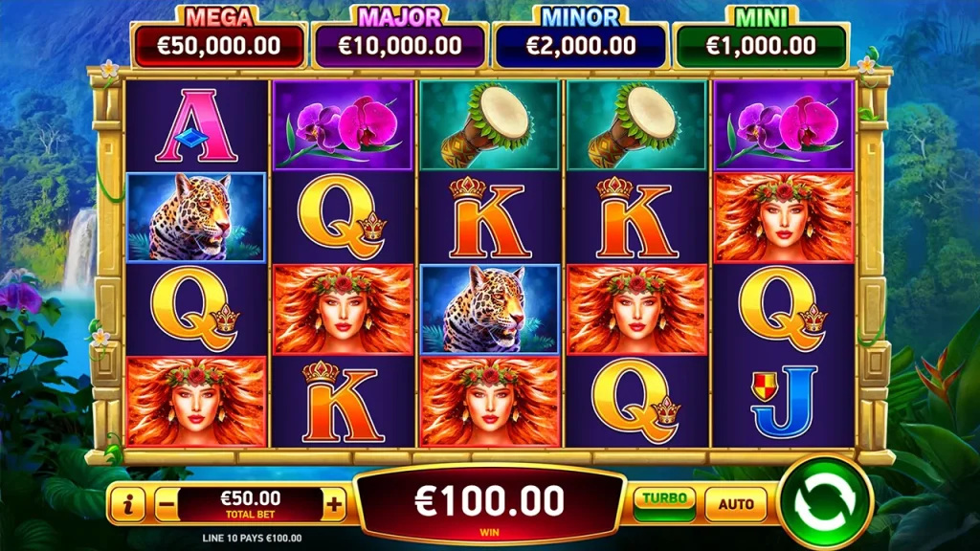
Task: Click the blue J symbol on fifth reel
Action: 784,402
